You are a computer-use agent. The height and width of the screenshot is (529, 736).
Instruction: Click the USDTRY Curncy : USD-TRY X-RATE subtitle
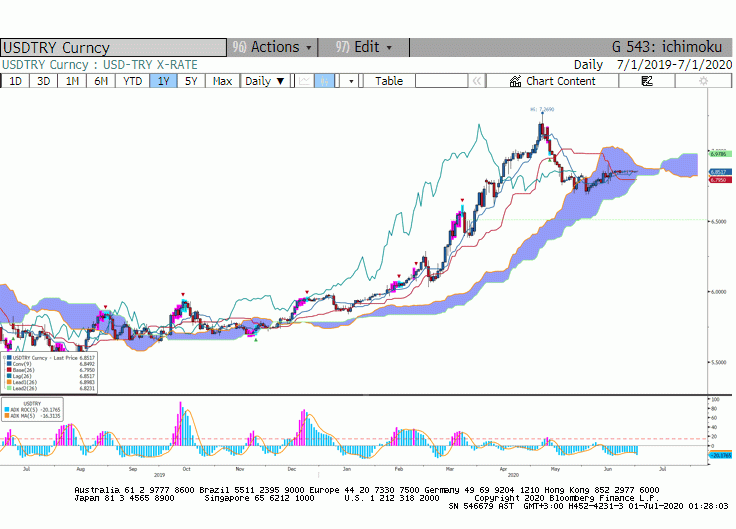pyautogui.click(x=100, y=64)
